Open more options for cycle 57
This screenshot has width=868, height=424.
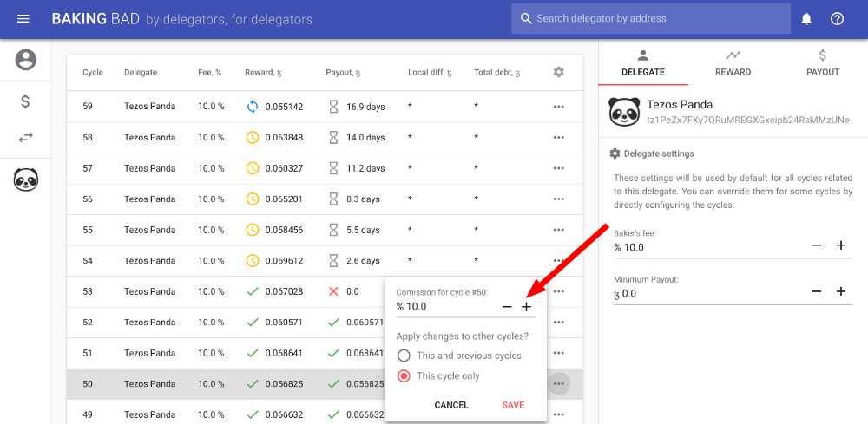[x=558, y=168]
